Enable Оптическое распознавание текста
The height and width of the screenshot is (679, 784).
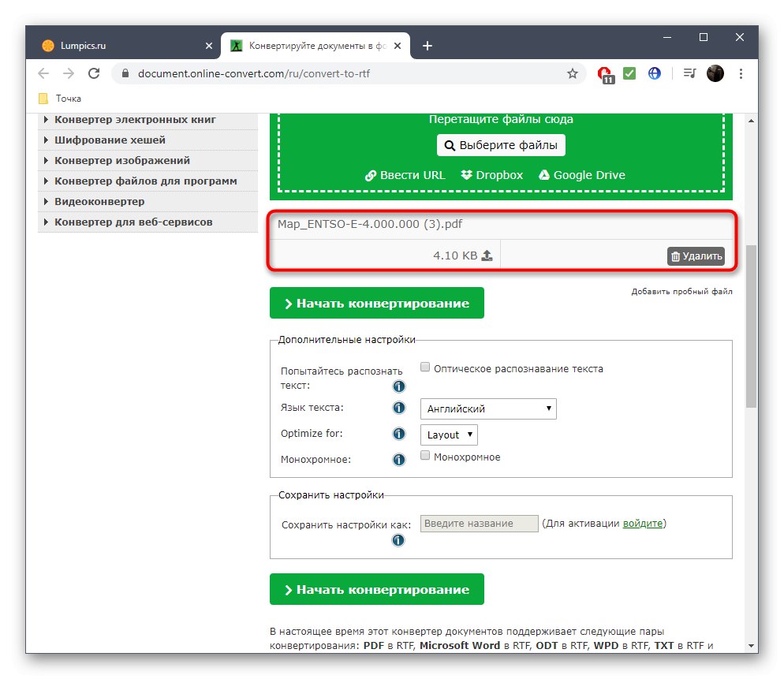424,367
